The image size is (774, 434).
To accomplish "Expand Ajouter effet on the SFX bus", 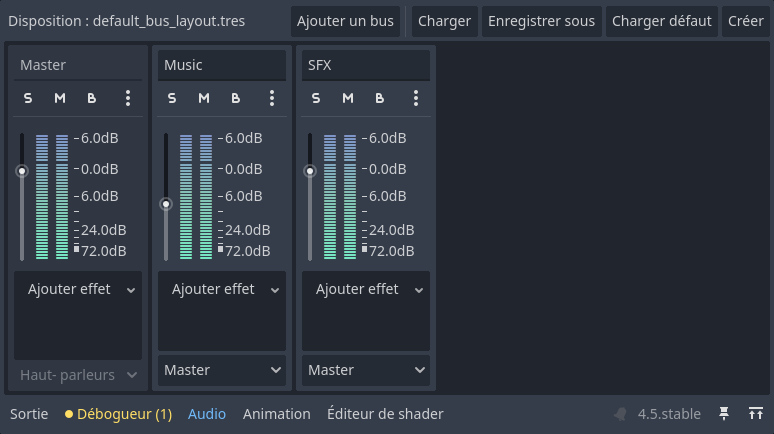I will [366, 289].
